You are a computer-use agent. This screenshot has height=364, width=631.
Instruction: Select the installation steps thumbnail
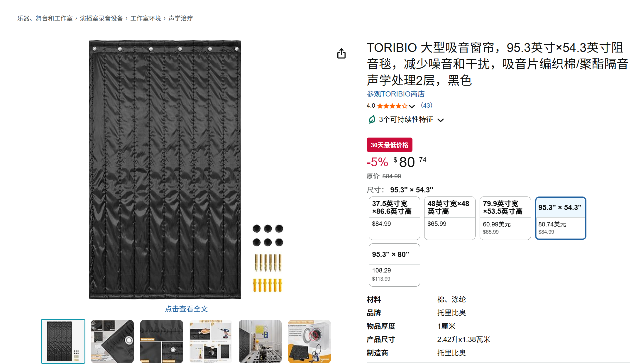click(211, 341)
